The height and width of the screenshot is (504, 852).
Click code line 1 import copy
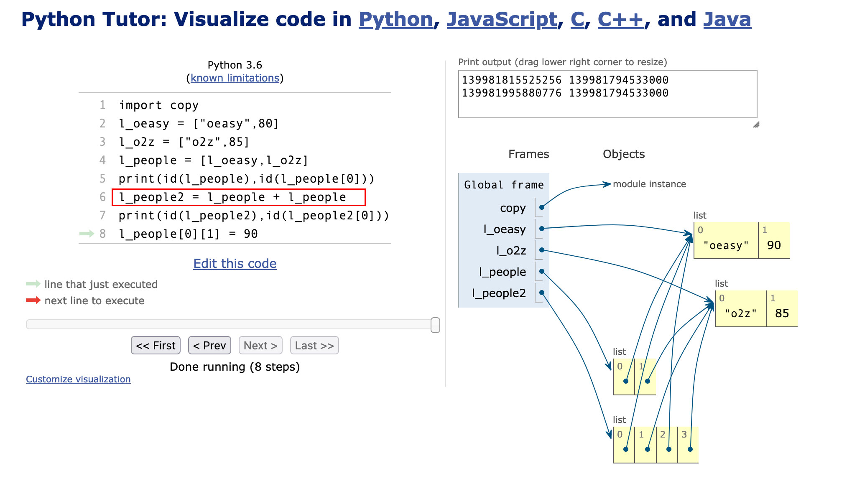coord(159,105)
